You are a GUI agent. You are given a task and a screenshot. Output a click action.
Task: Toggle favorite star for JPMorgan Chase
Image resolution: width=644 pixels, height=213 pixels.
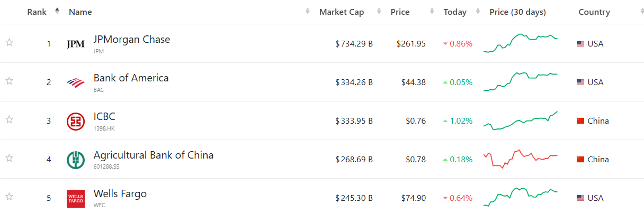click(9, 42)
